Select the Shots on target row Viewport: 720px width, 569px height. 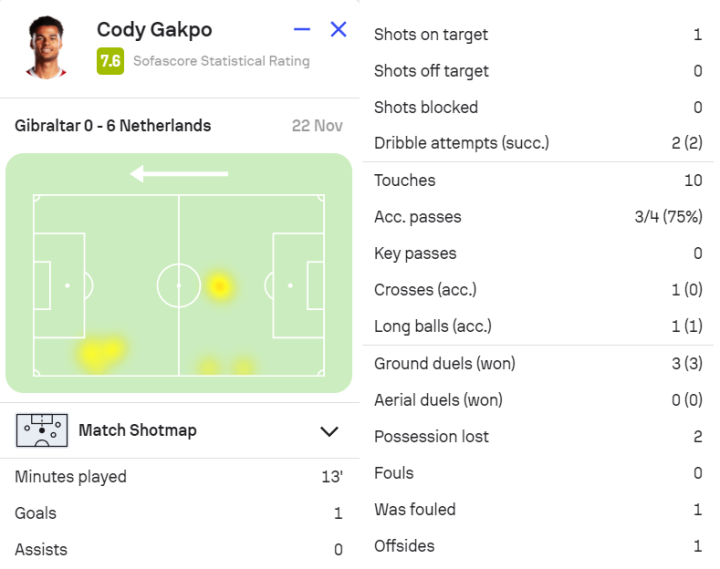(x=538, y=34)
